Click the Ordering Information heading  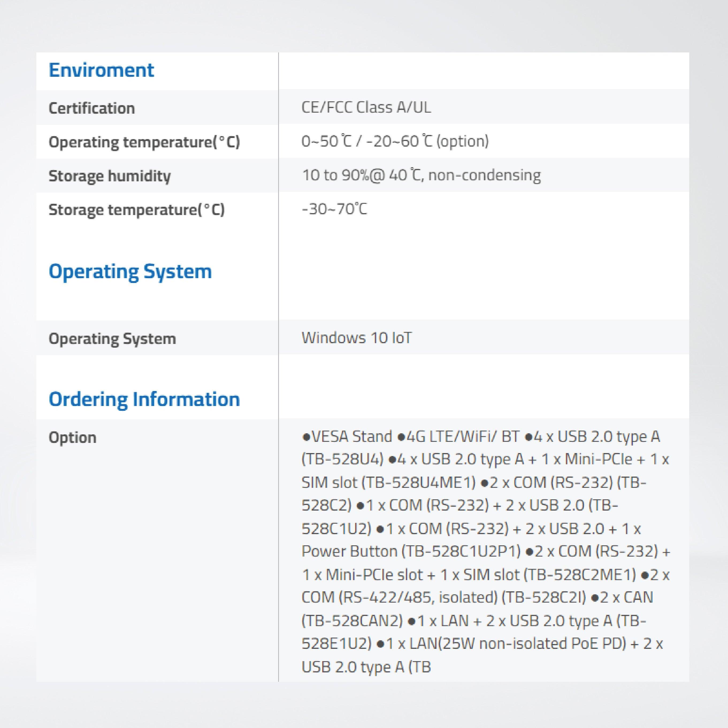point(144,399)
